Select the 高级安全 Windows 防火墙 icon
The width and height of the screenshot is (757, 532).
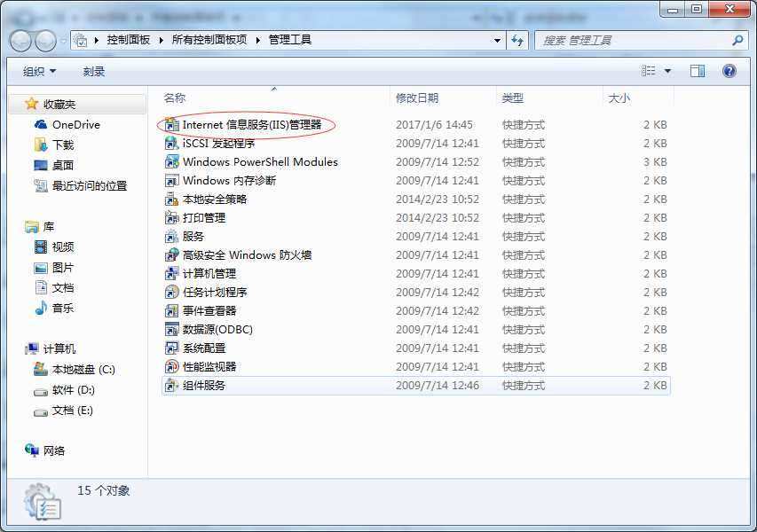pos(172,255)
